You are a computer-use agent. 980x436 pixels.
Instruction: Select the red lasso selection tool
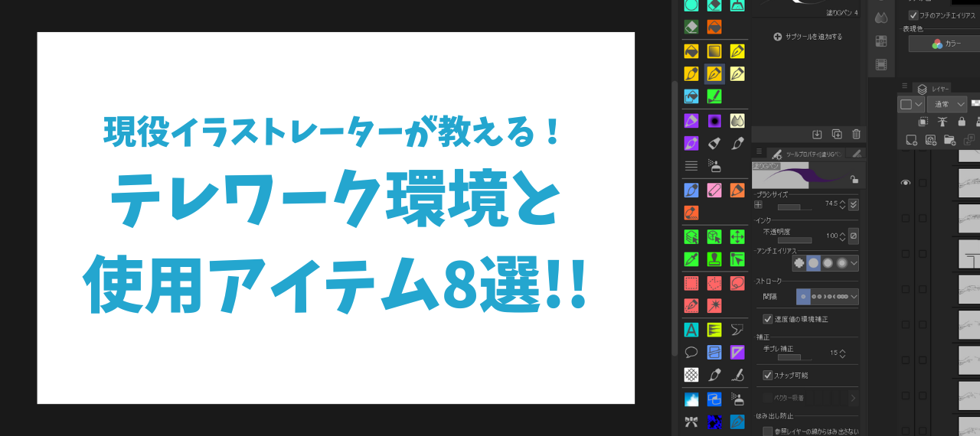pyautogui.click(x=737, y=283)
